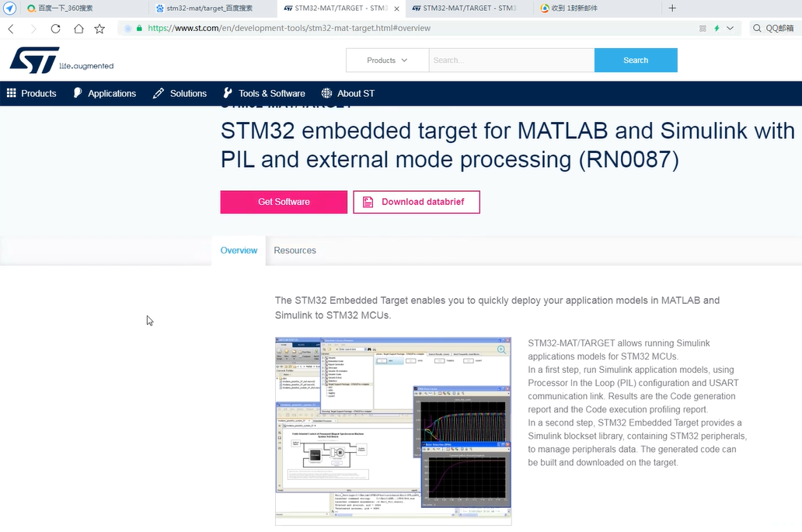The width and height of the screenshot is (802, 532).
Task: Click the browser forward arrow
Action: tap(33, 29)
